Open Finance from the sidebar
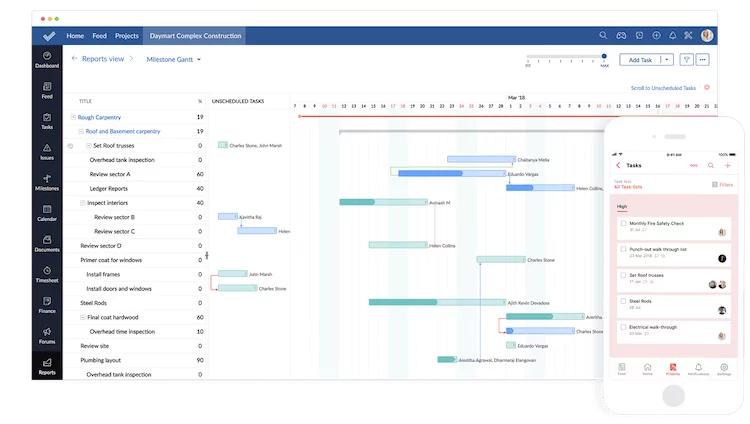 pyautogui.click(x=47, y=305)
